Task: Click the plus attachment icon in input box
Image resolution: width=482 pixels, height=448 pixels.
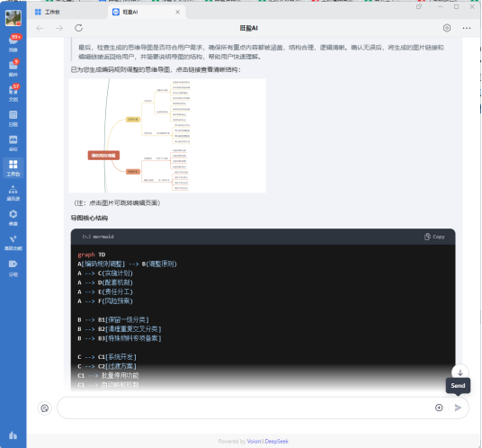Action: 439,408
